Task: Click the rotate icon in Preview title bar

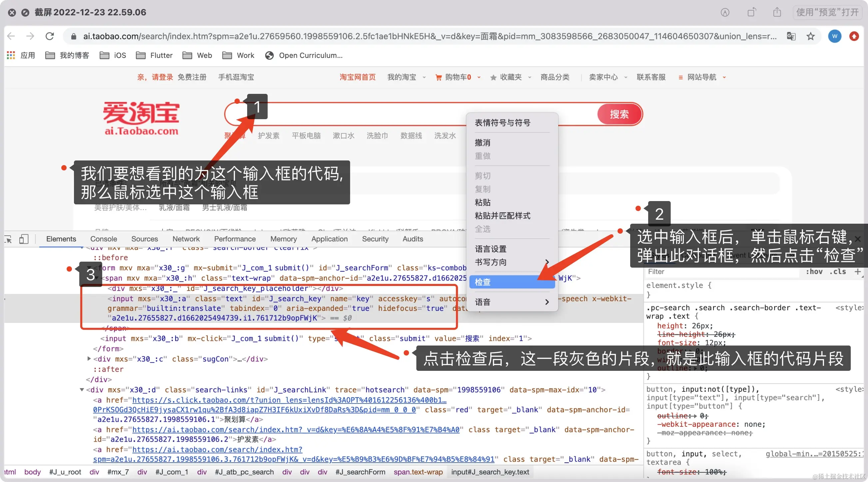Action: coord(751,12)
